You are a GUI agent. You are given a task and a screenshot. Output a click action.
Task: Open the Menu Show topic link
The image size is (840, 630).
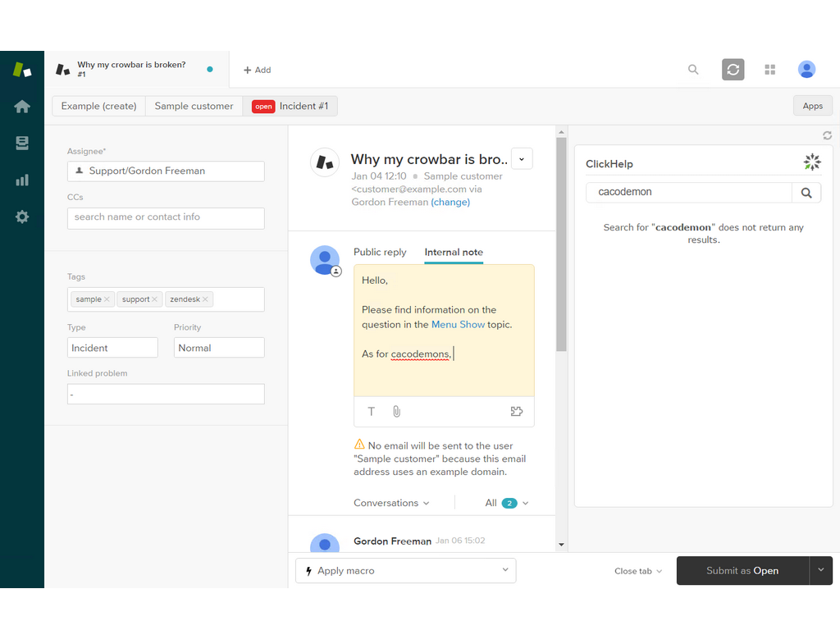[458, 325]
